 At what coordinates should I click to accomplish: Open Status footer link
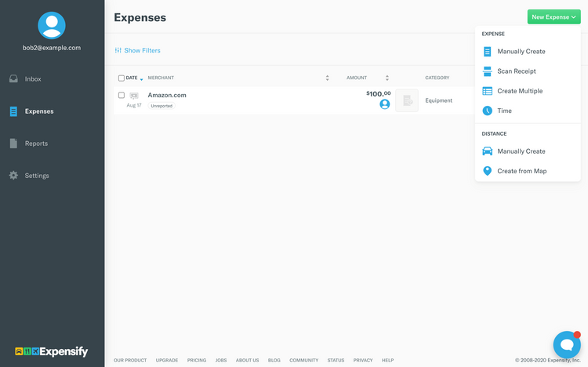pos(336,360)
